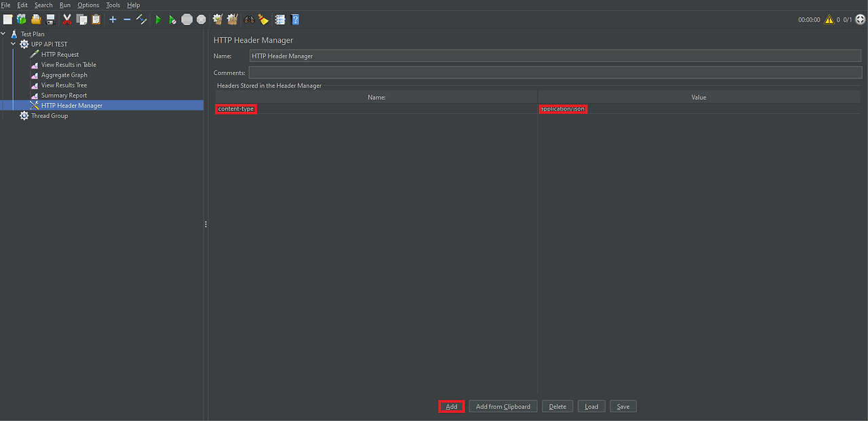Screen dimensions: 868x421
Task: Click the Shutdown threads icon
Action: point(201,20)
